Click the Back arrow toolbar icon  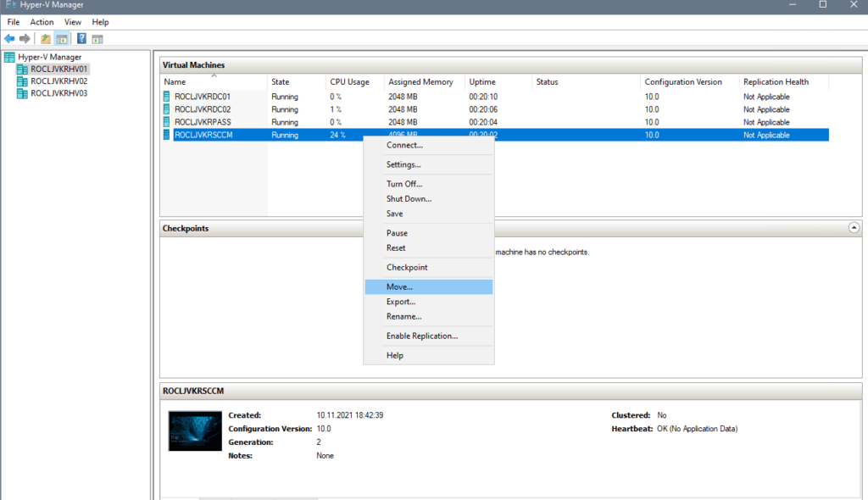[9, 39]
